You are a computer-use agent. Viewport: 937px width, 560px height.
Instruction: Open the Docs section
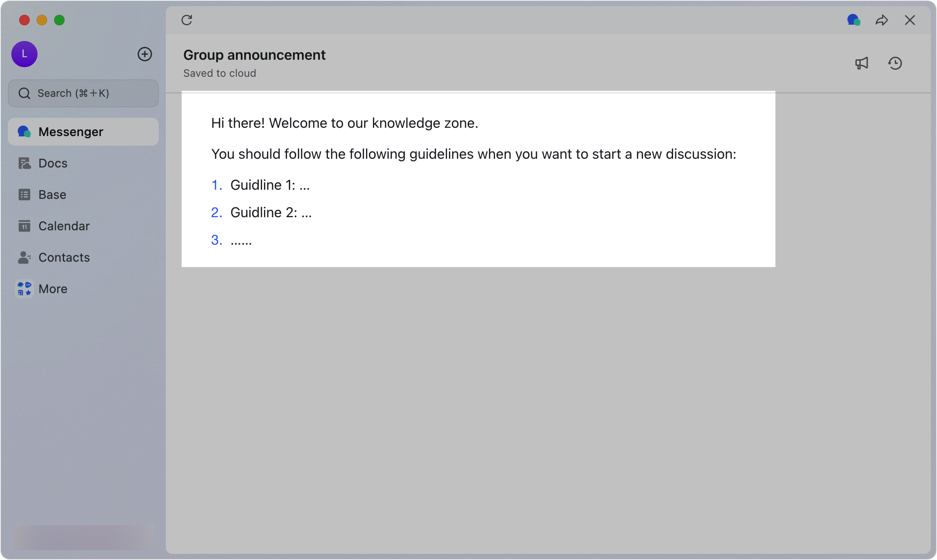53,163
